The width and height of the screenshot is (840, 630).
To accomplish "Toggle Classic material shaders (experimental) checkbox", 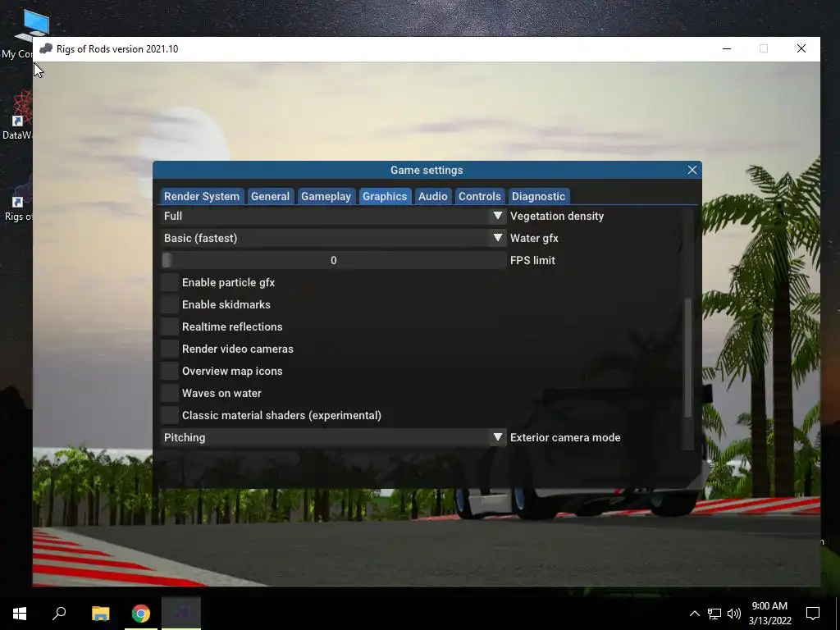I will (x=170, y=415).
